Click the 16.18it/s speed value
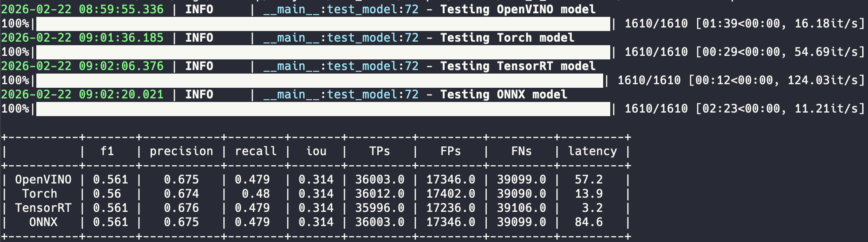The height and width of the screenshot is (242, 868). [x=826, y=23]
